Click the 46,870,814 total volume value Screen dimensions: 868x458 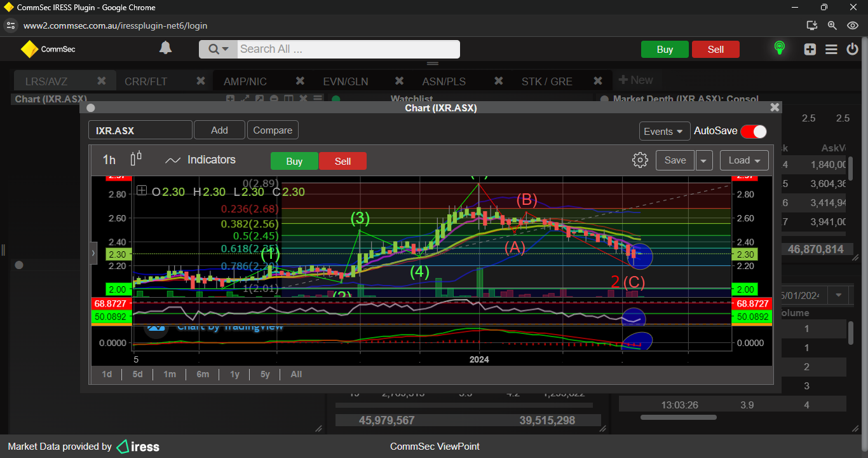click(x=816, y=249)
